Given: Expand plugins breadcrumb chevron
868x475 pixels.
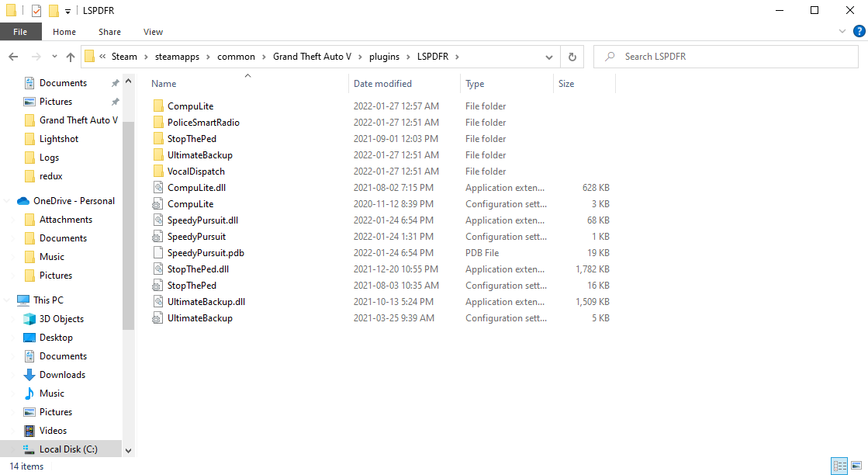Looking at the screenshot, I should tap(409, 57).
